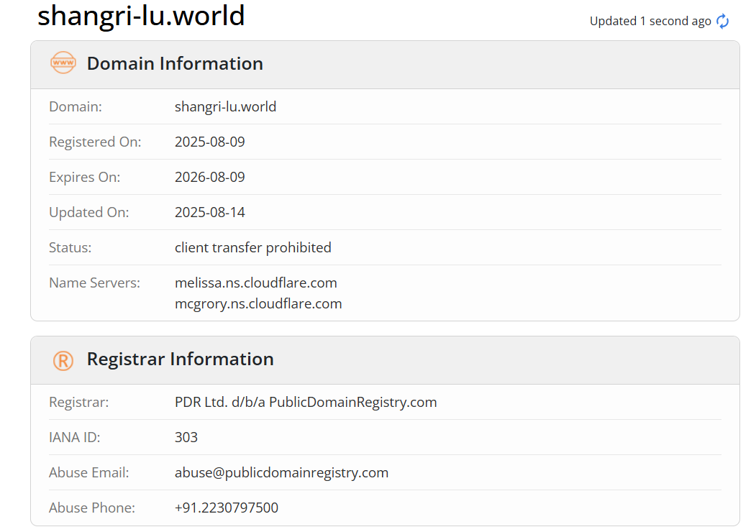Click name server melissa.ns.cloudflare.com
The width and height of the screenshot is (756, 532).
click(x=255, y=283)
